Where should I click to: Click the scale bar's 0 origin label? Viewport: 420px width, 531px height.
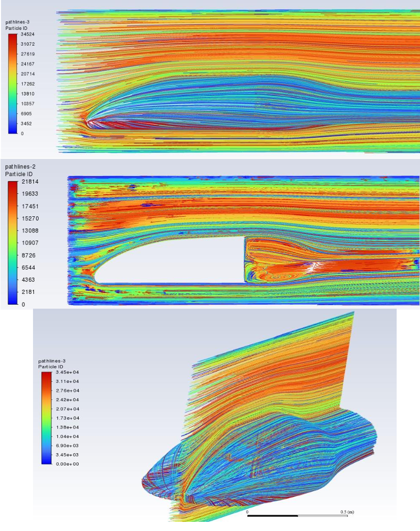click(x=248, y=511)
